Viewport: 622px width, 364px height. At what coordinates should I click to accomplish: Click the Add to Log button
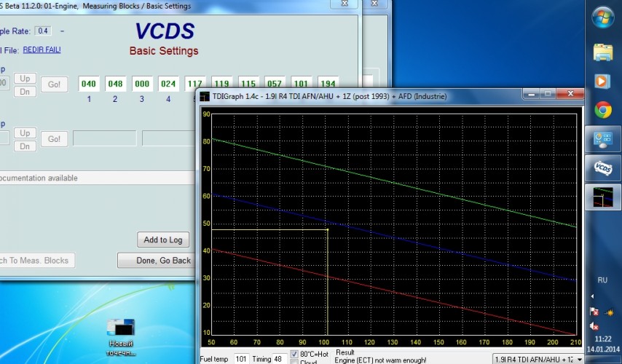(x=163, y=240)
